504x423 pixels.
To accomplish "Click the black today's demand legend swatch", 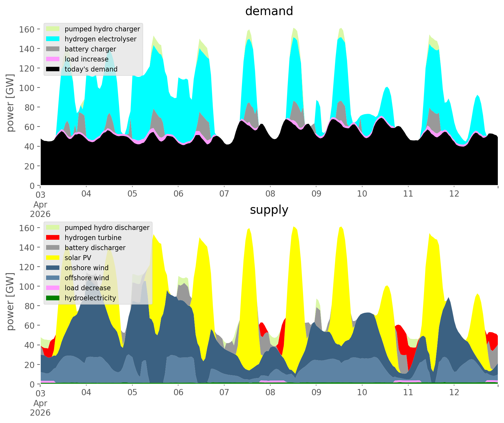I will point(53,69).
